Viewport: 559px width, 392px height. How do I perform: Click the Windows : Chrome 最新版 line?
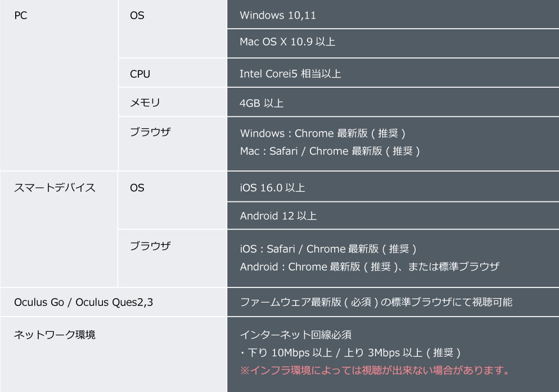(322, 133)
